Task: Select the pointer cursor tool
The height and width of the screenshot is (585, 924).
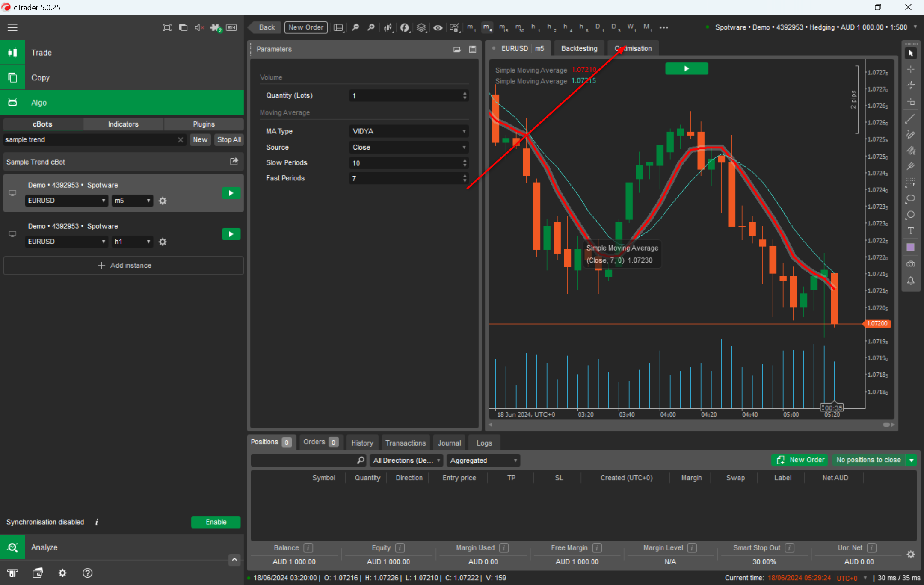Action: click(x=911, y=53)
